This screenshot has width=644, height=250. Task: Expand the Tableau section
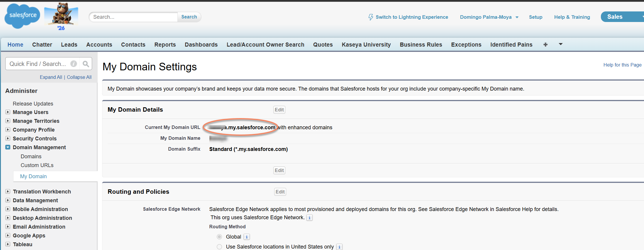(8, 244)
